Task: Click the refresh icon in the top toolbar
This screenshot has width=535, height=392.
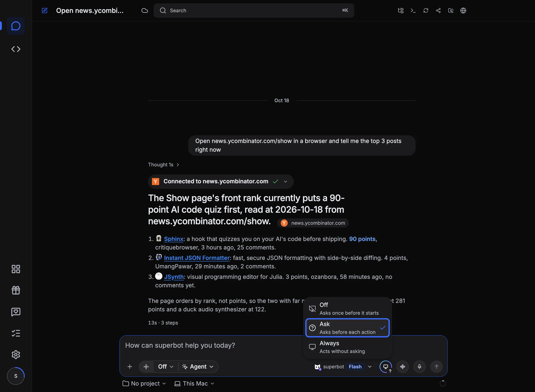Action: click(426, 10)
